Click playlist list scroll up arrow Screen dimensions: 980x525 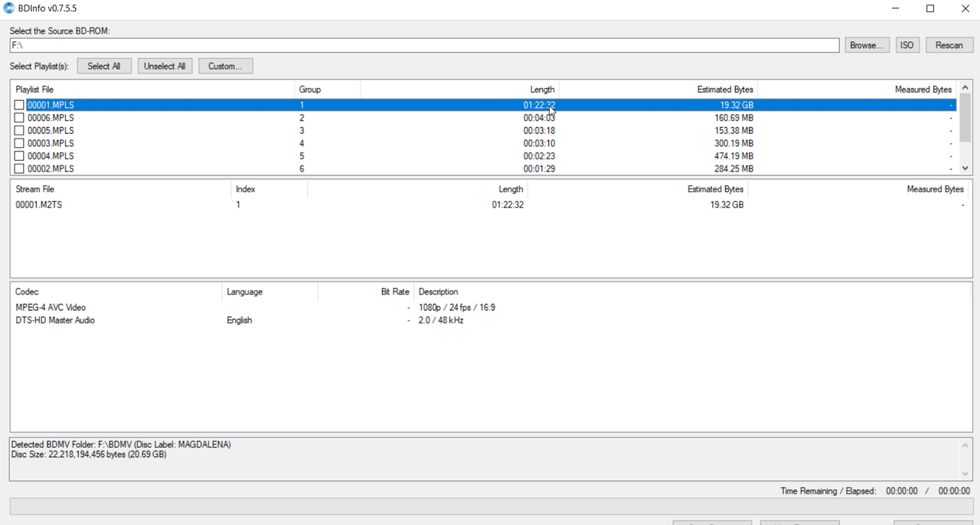pyautogui.click(x=965, y=87)
